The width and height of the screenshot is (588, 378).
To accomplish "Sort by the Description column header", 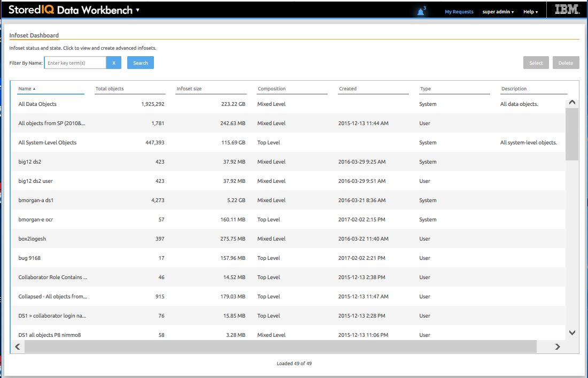I will (533, 89).
